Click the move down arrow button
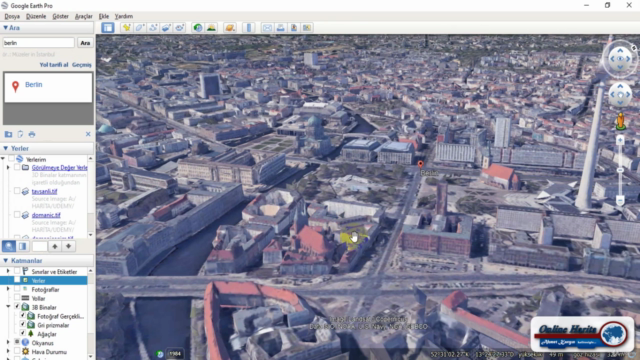 [x=68, y=246]
